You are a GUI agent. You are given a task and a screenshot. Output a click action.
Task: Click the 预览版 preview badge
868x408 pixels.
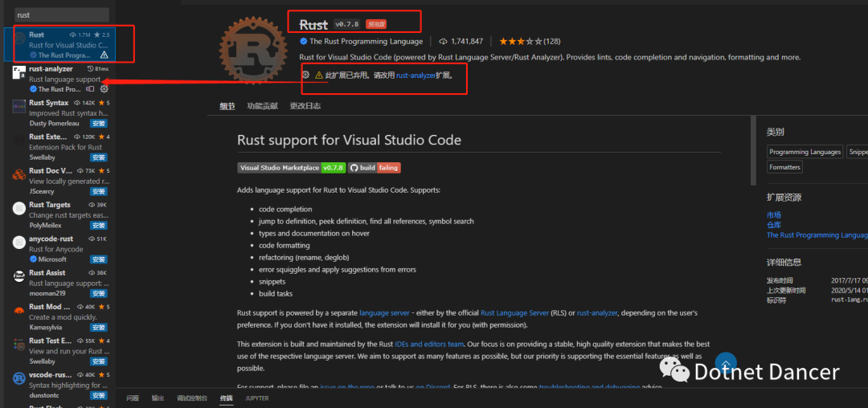click(376, 24)
